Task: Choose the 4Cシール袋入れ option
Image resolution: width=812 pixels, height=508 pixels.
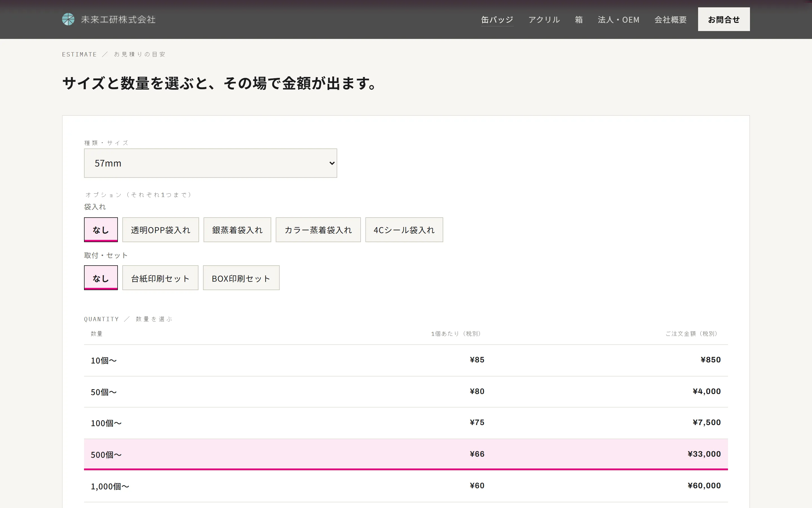Action: pos(404,230)
